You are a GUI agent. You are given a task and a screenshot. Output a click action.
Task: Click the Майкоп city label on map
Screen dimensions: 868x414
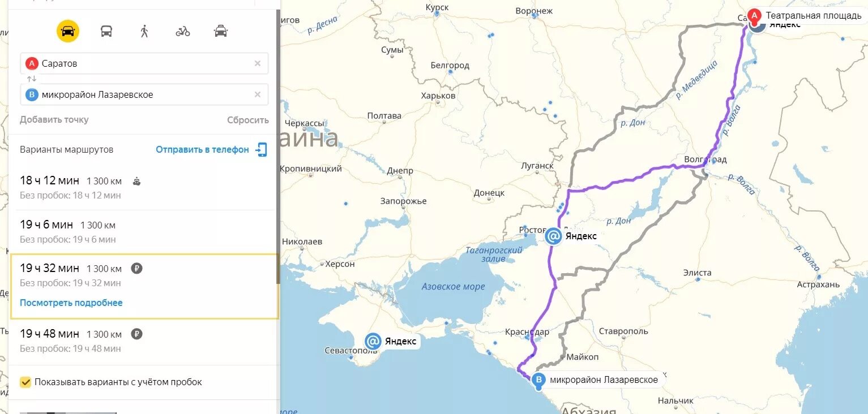pyautogui.click(x=582, y=357)
